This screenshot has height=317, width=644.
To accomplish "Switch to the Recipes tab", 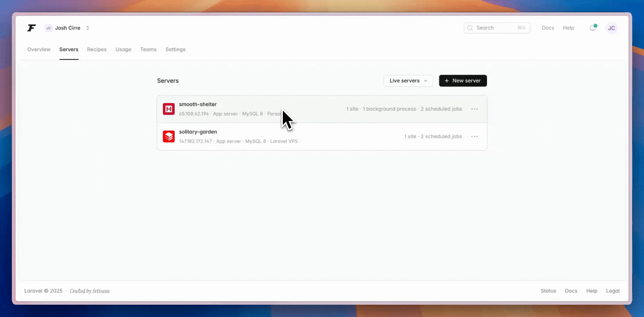I will point(97,50).
